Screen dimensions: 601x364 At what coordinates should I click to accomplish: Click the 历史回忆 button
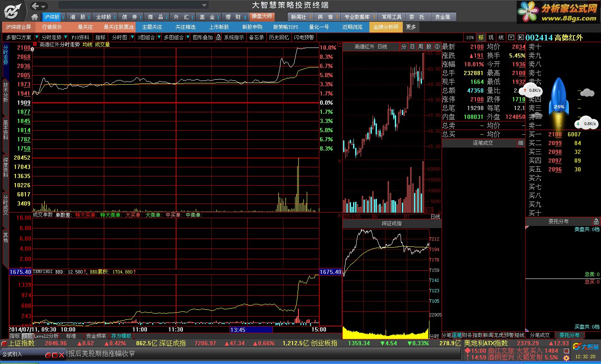[x=279, y=37]
